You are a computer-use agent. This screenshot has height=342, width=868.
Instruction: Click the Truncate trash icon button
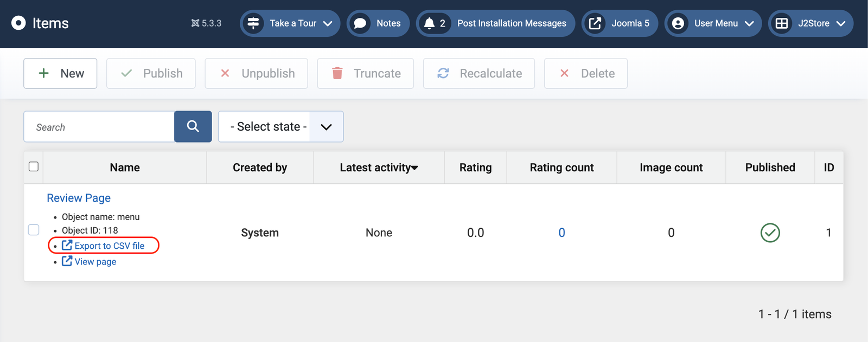click(365, 73)
